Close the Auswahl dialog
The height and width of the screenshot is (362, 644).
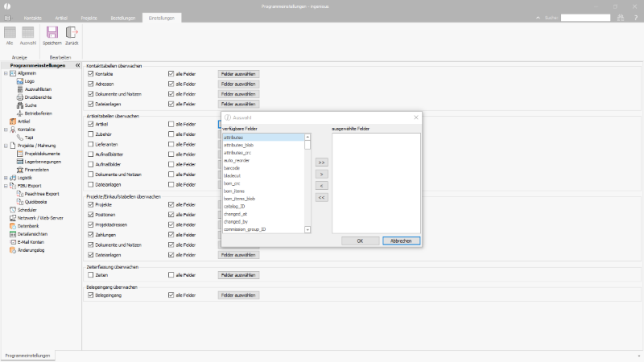click(416, 117)
